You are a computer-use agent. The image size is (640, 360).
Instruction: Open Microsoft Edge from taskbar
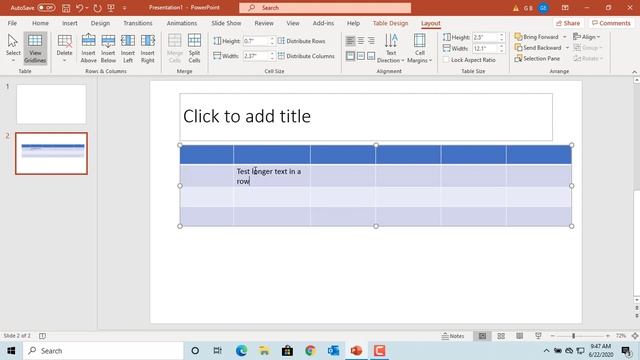(241, 351)
